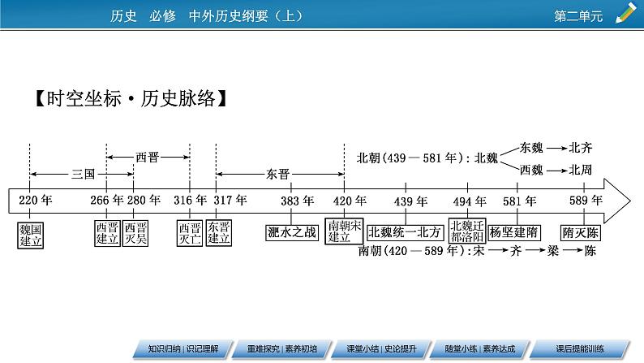This screenshot has height=363, width=644.
Task: Click the 西晋建立 event box
Action: (107, 233)
